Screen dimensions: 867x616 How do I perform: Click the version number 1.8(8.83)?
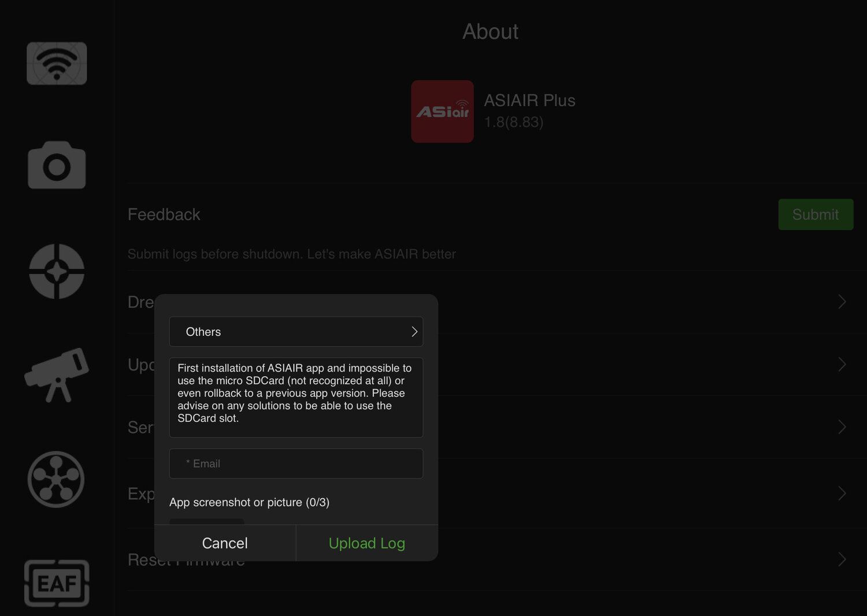[x=514, y=122]
